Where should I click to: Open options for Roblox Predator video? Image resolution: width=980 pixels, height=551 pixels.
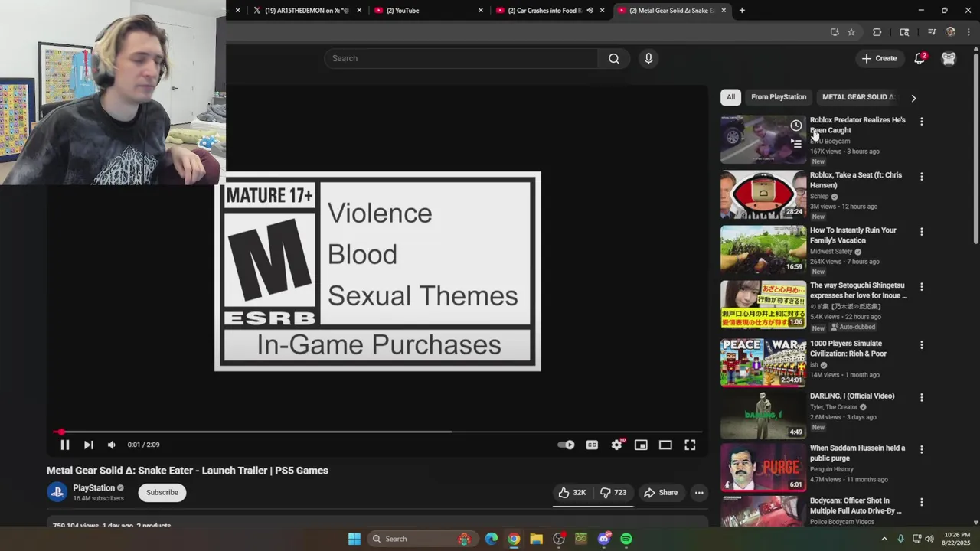coord(922,122)
